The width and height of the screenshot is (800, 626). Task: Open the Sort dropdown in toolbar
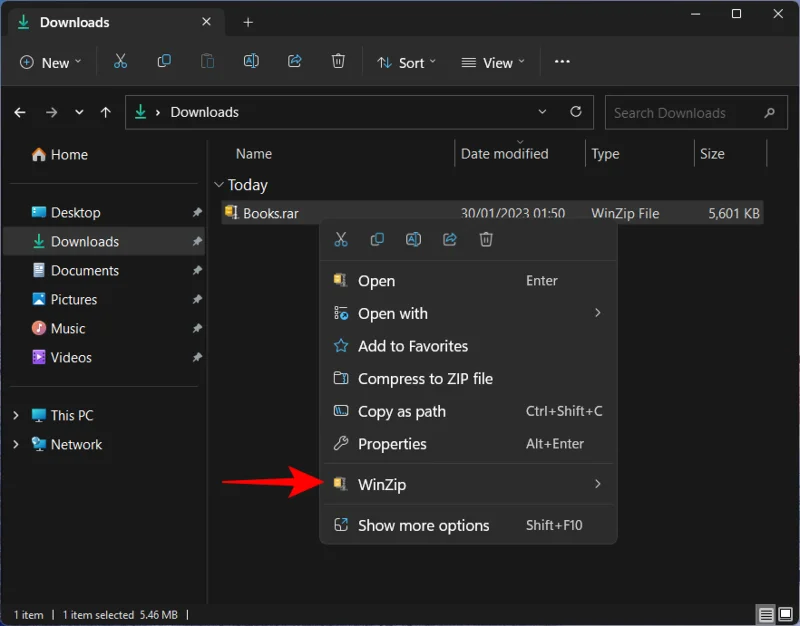[406, 62]
